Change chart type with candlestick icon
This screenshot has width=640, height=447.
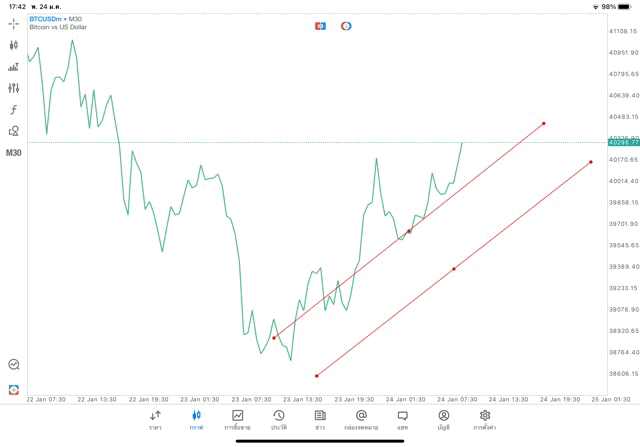pos(14,45)
